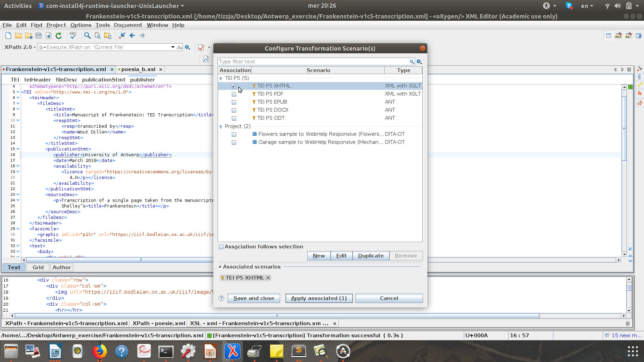Enable Association follows selection

(221, 247)
